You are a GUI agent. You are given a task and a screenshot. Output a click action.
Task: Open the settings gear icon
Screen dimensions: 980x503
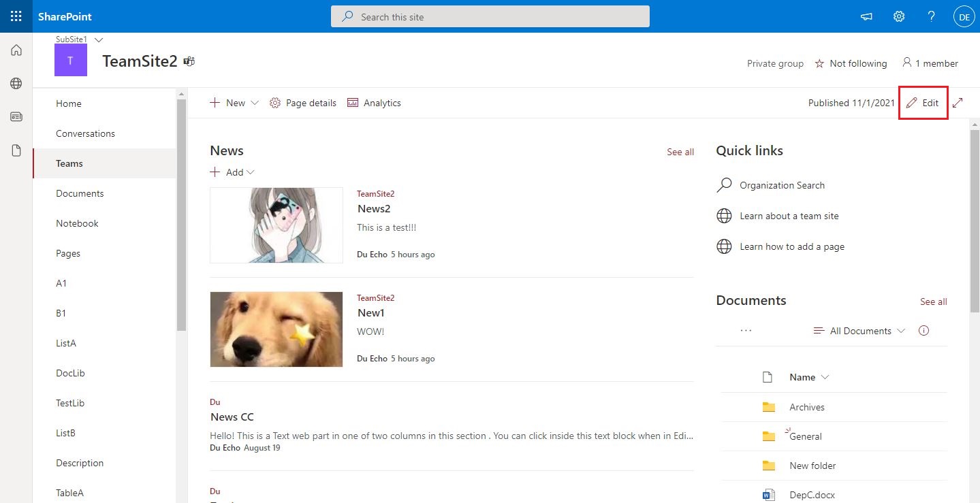[x=899, y=17]
